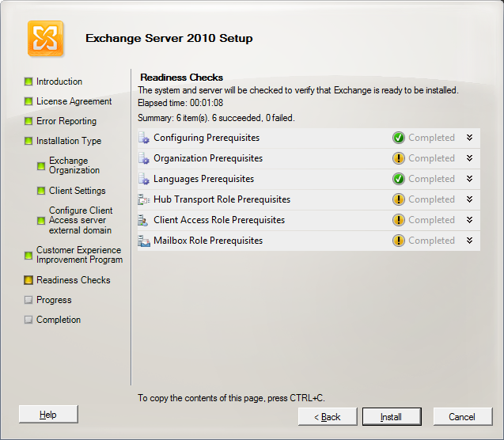Click the Elapsed time 00:01:08 text
This screenshot has height=440, width=504.
click(x=180, y=103)
